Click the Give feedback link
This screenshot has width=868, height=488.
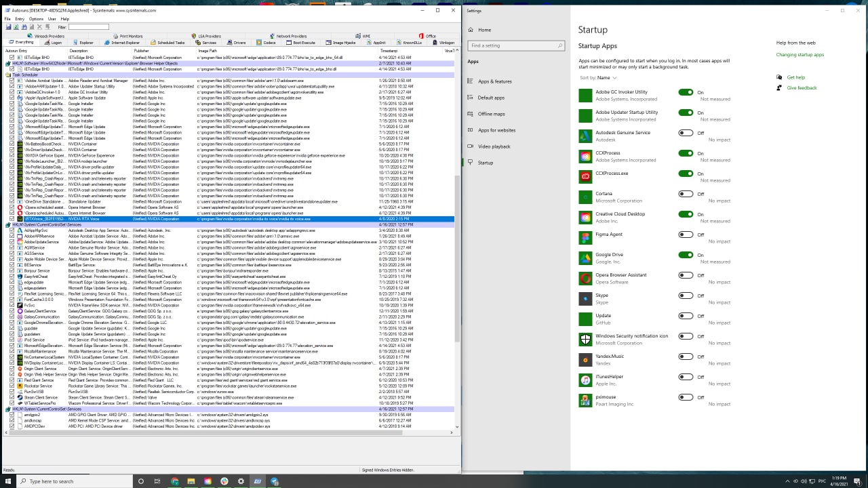[802, 87]
